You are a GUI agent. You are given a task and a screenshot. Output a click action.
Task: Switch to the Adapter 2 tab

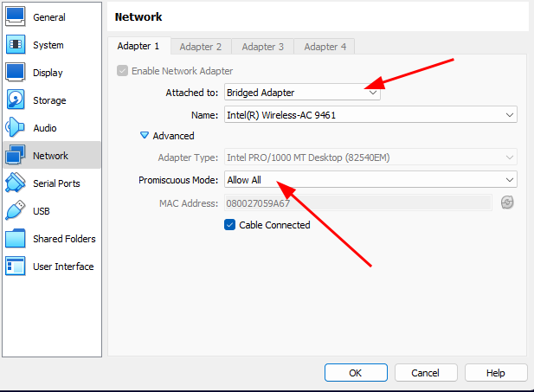[201, 47]
